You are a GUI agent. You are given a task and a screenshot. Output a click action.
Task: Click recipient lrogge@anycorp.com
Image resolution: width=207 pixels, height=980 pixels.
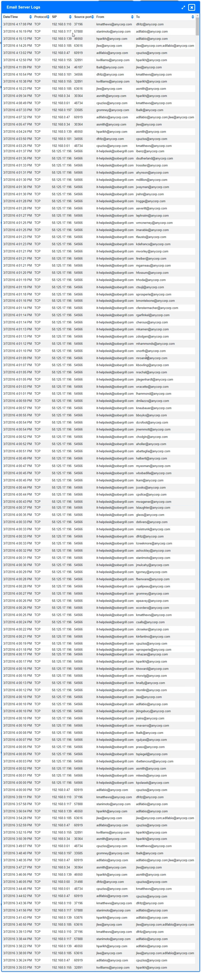pyautogui.click(x=151, y=201)
